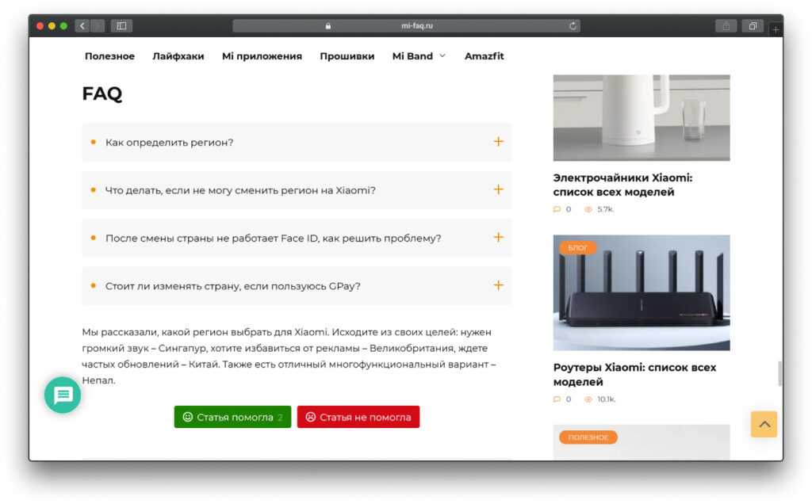
Task: Open the Mi Band dropdown menu
Action: point(419,56)
